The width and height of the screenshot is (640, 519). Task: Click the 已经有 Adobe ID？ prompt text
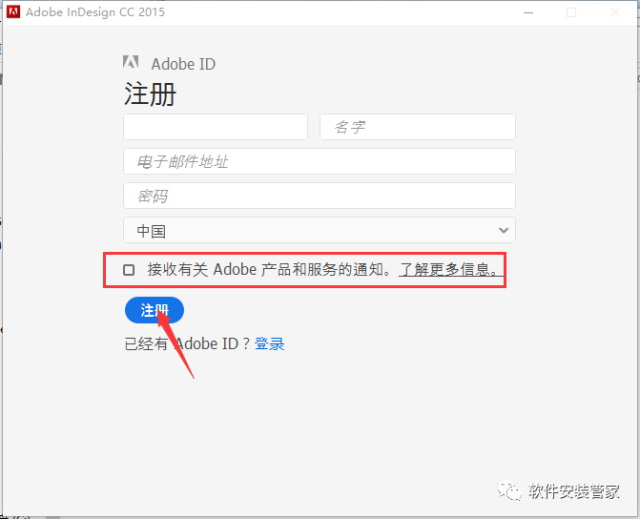tap(186, 344)
